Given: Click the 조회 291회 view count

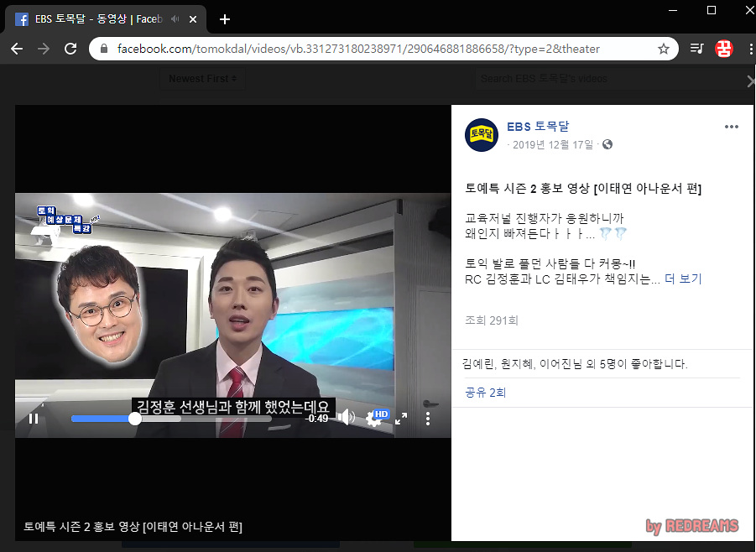Looking at the screenshot, I should click(x=492, y=320).
